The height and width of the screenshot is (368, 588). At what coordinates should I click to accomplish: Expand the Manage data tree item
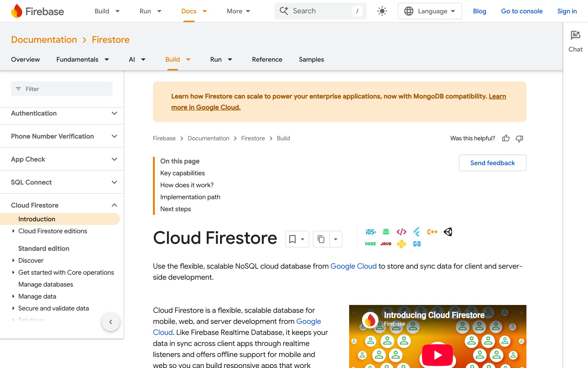coord(13,296)
